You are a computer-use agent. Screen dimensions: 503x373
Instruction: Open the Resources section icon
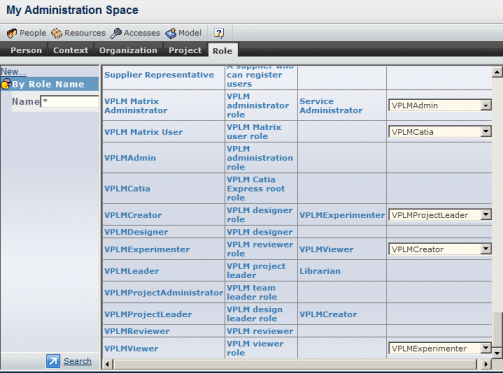(57, 33)
